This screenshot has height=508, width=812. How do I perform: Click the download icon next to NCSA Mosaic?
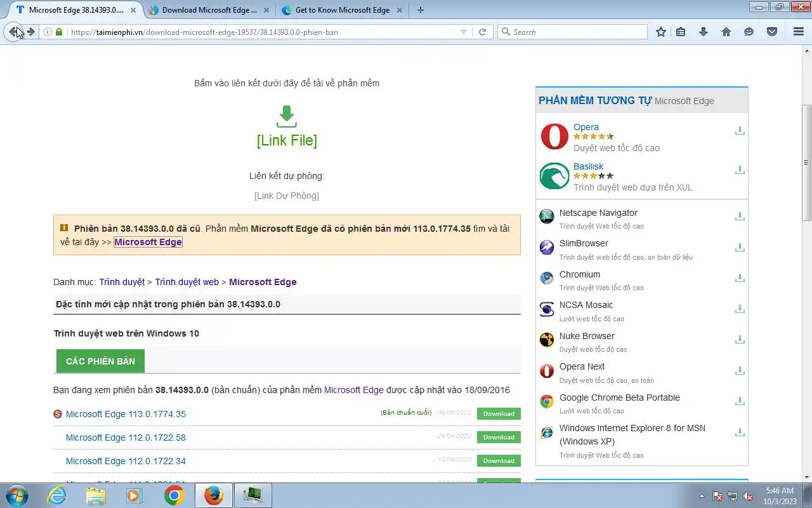(740, 309)
